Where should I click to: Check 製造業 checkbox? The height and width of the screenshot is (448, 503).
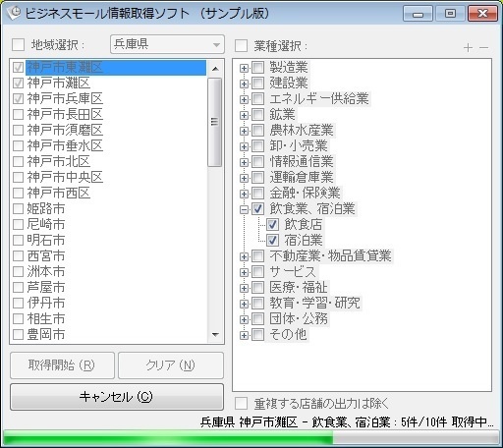(x=257, y=68)
